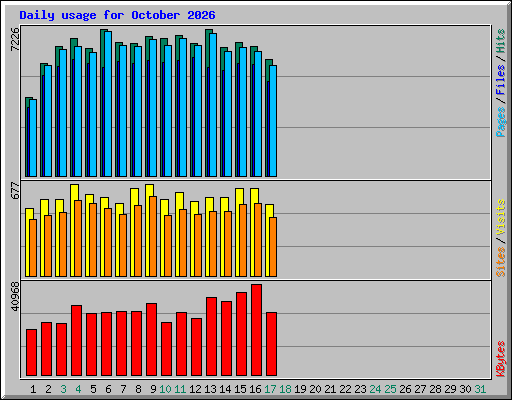Click day 27 on the x-axis
The height and width of the screenshot is (400, 512).
[420, 389]
